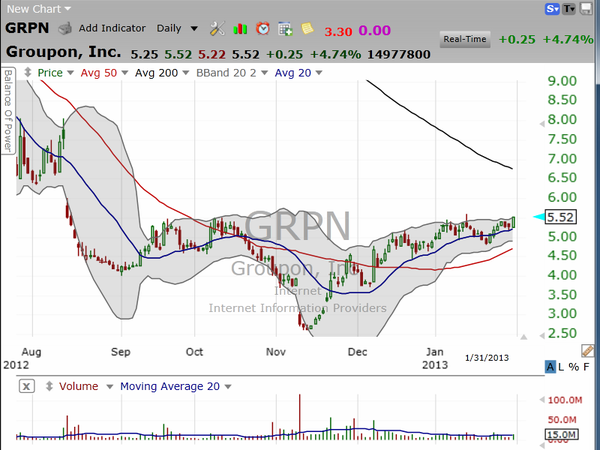Viewport: 600px width, 450px height.
Task: Click the calendar add-event icon
Action: coord(285,29)
